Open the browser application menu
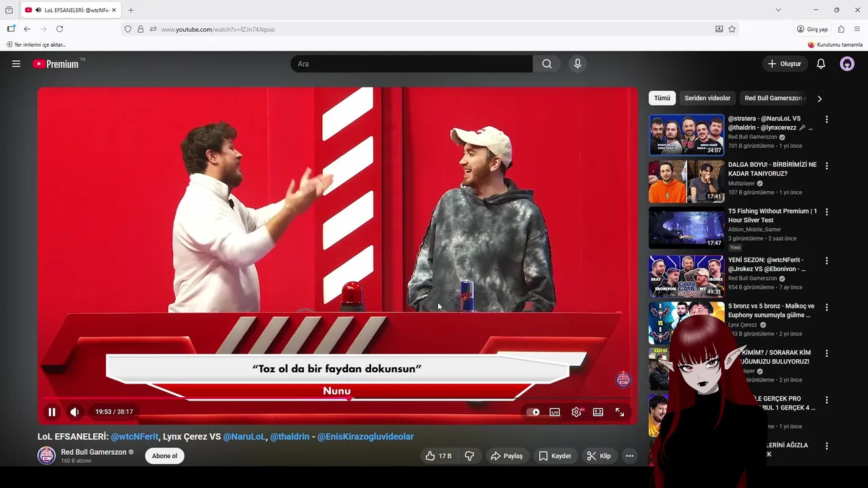 857,29
